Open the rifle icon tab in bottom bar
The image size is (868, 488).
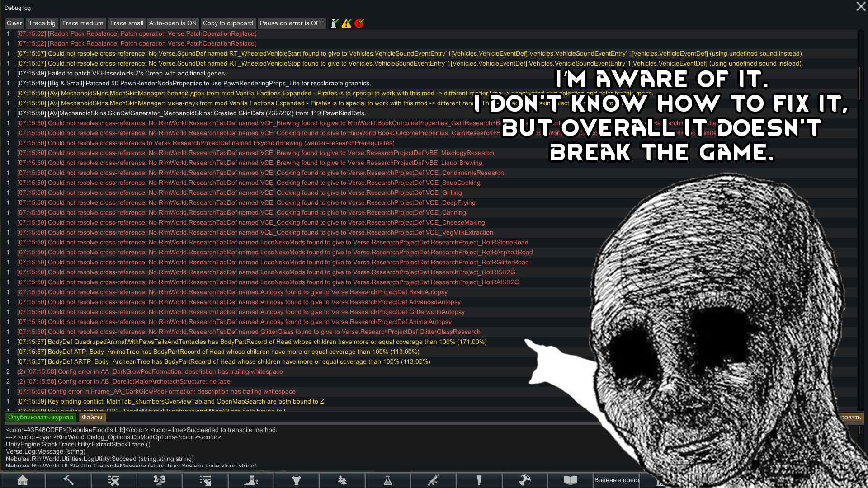[x=434, y=480]
